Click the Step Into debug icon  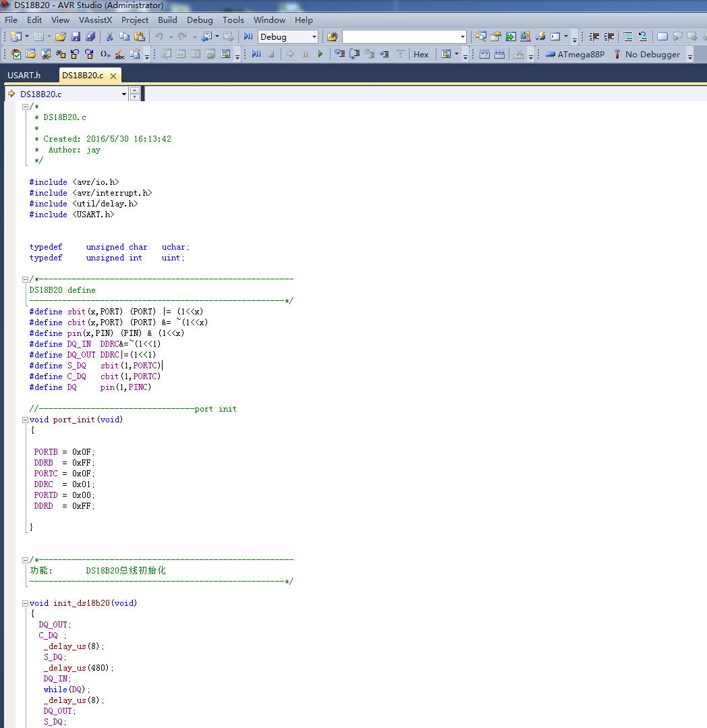click(340, 55)
